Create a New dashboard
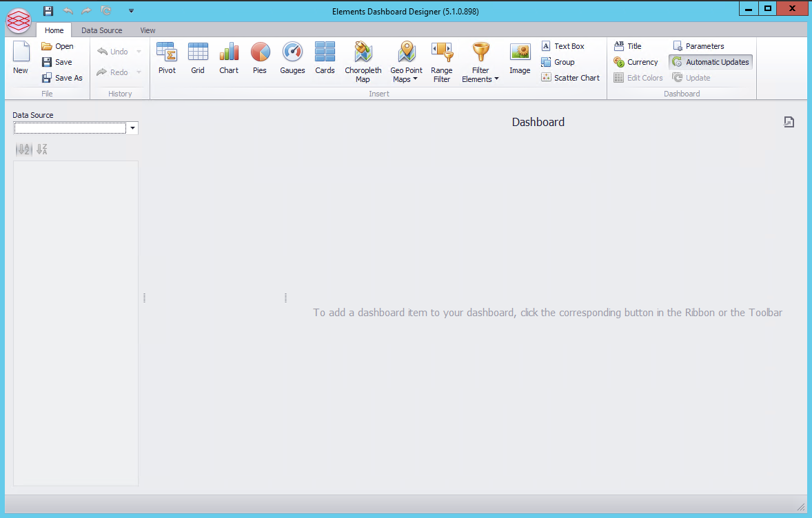812x518 pixels. coord(21,57)
